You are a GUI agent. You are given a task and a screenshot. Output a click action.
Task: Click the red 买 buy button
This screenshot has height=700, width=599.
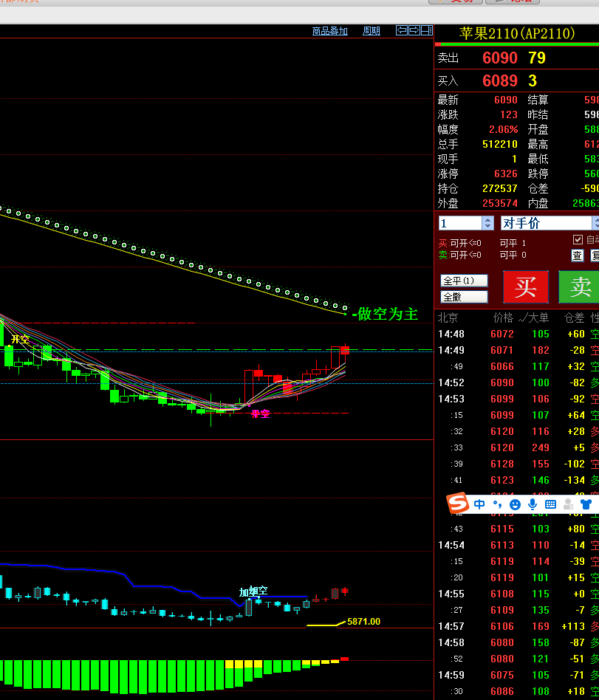526,286
